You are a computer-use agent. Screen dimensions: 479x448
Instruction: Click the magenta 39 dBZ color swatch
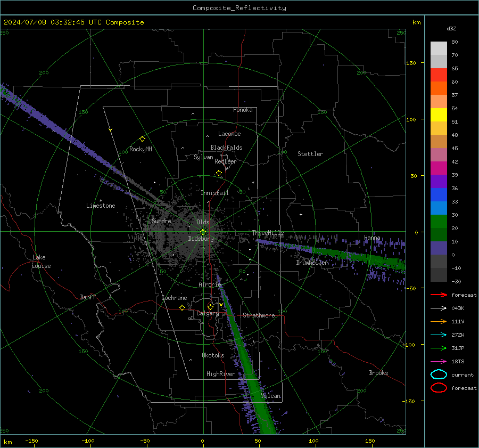coord(439,168)
